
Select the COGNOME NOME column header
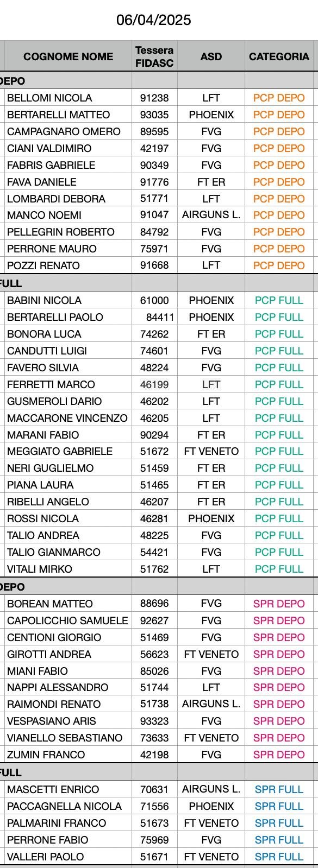[x=68, y=56]
